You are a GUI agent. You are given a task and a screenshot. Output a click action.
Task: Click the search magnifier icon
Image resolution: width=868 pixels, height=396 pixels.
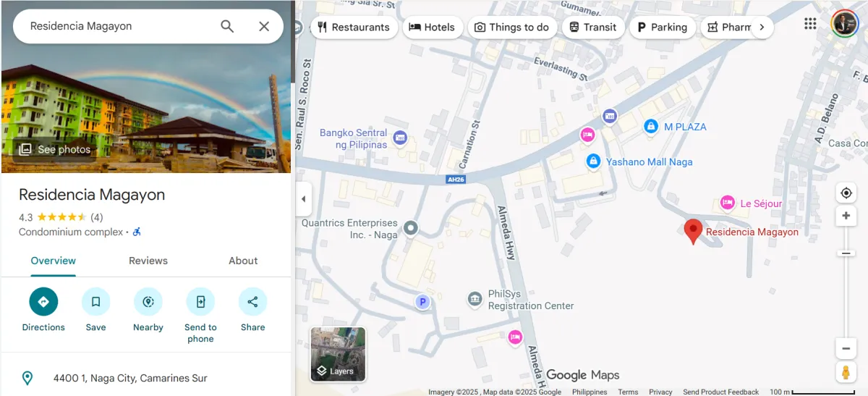227,27
